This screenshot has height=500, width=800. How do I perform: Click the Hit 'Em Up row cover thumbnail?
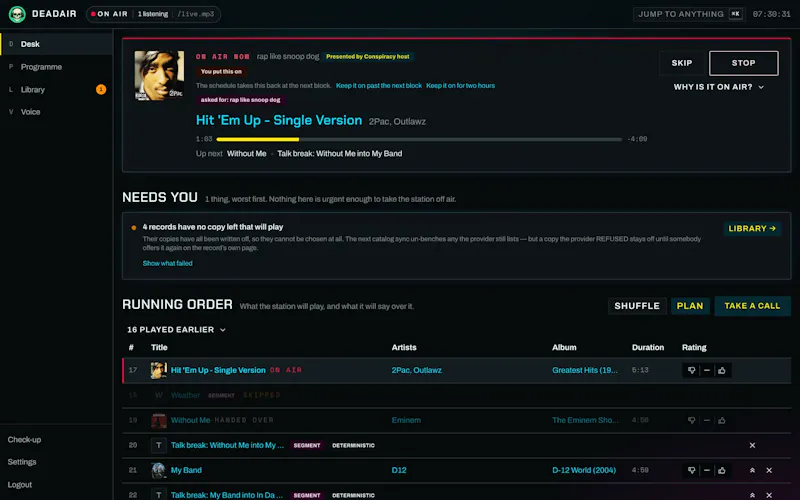(159, 370)
